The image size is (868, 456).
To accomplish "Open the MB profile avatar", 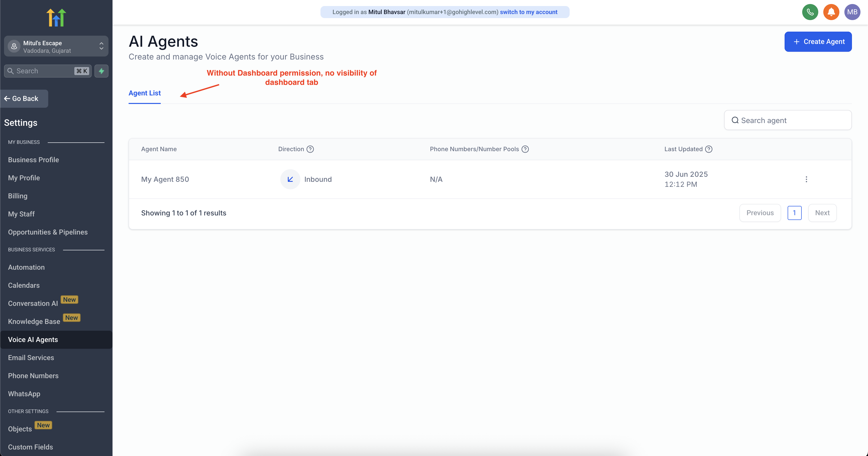I will click(x=852, y=12).
